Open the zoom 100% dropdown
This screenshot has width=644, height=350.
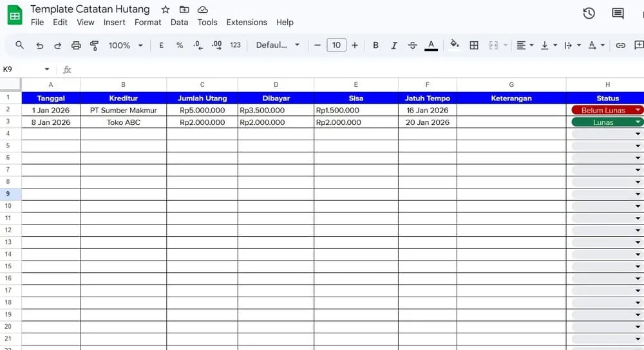pyautogui.click(x=126, y=45)
